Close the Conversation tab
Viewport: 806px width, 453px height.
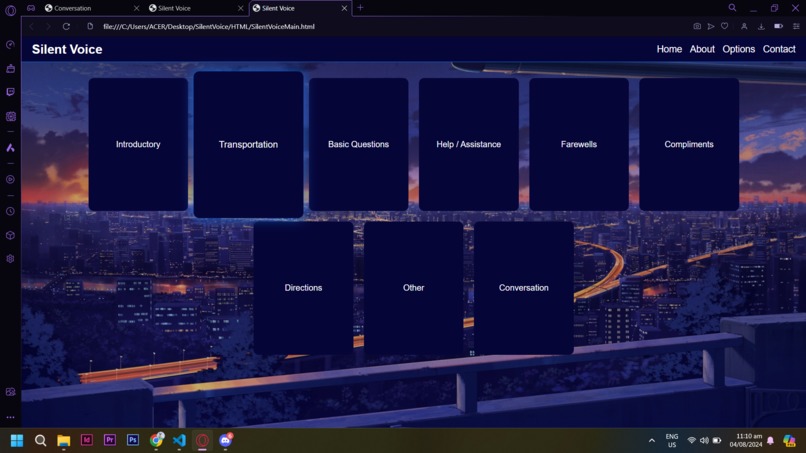136,8
